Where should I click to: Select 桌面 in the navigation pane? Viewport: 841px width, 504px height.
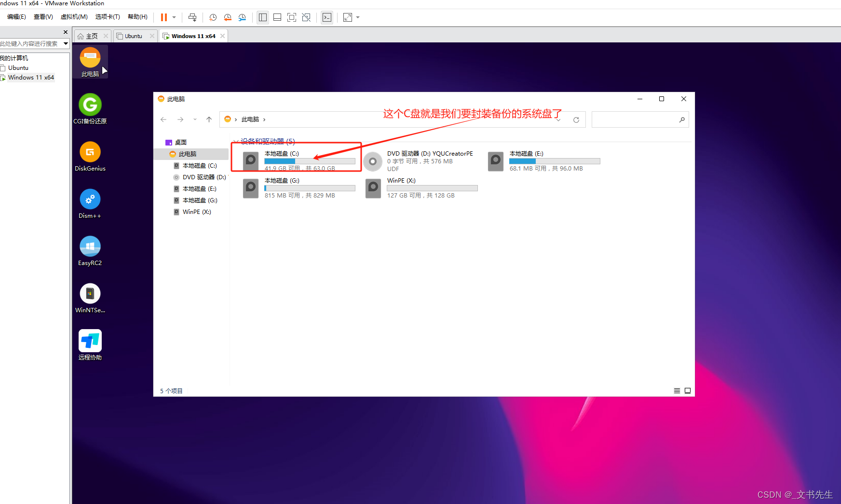click(x=181, y=143)
